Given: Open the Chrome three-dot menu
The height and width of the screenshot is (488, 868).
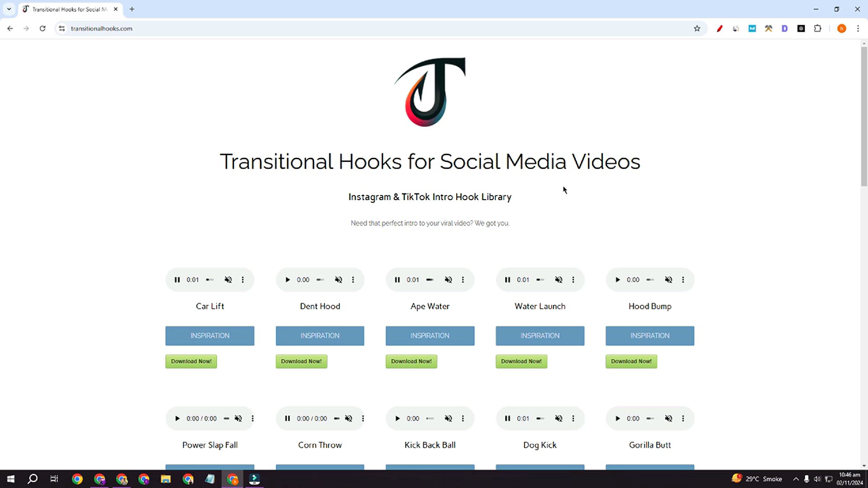Looking at the screenshot, I should click(x=858, y=28).
